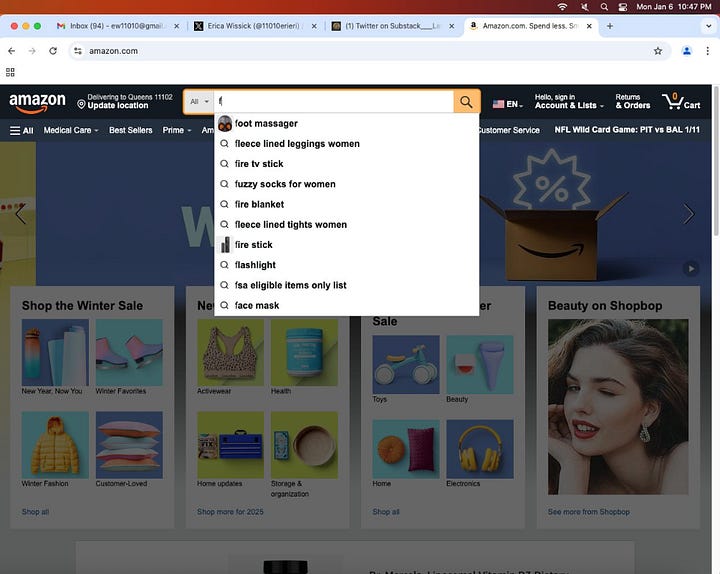This screenshot has width=720, height=574.
Task: Open the All departments search dropdown
Action: [x=199, y=101]
